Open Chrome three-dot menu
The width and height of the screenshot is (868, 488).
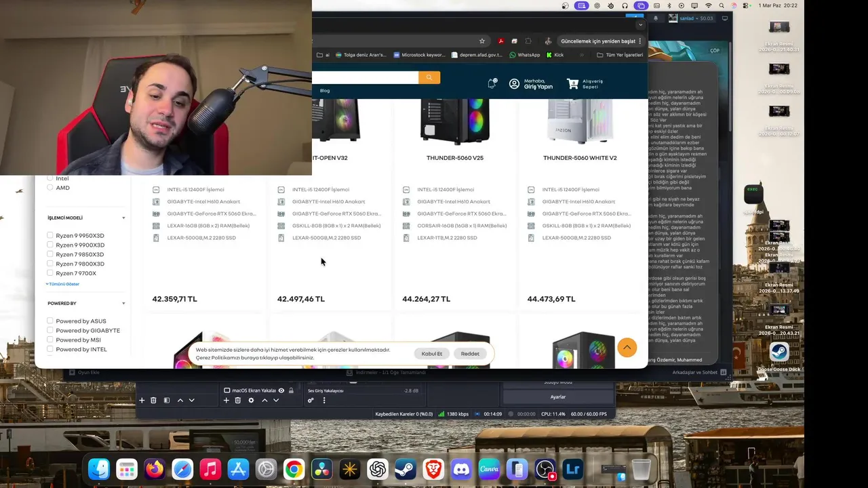639,41
